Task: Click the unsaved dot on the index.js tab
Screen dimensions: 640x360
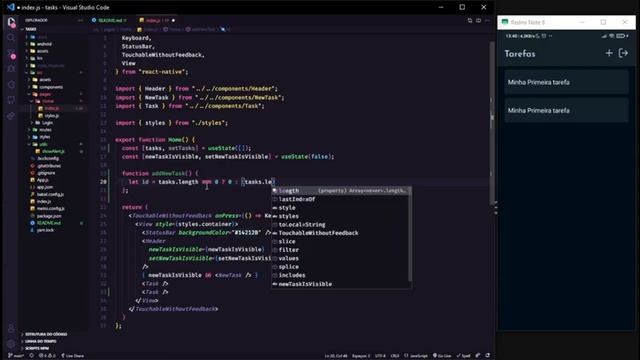Action: [173, 20]
